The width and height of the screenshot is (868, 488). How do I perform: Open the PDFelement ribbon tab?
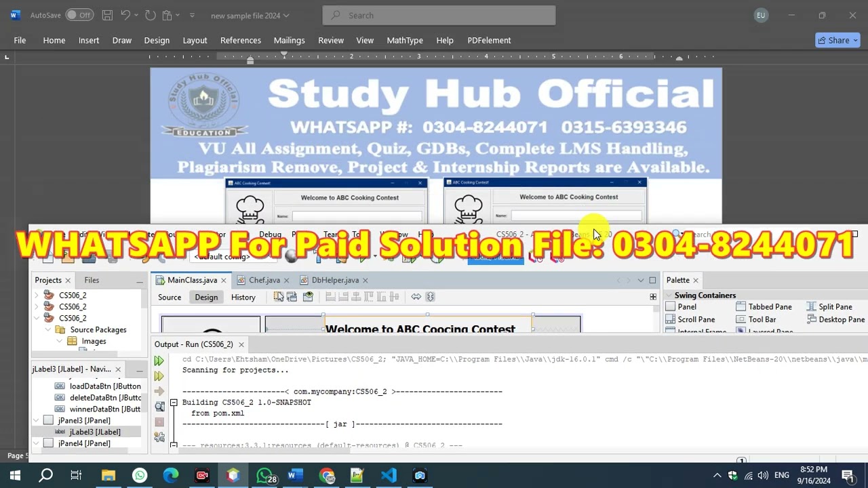click(x=489, y=40)
